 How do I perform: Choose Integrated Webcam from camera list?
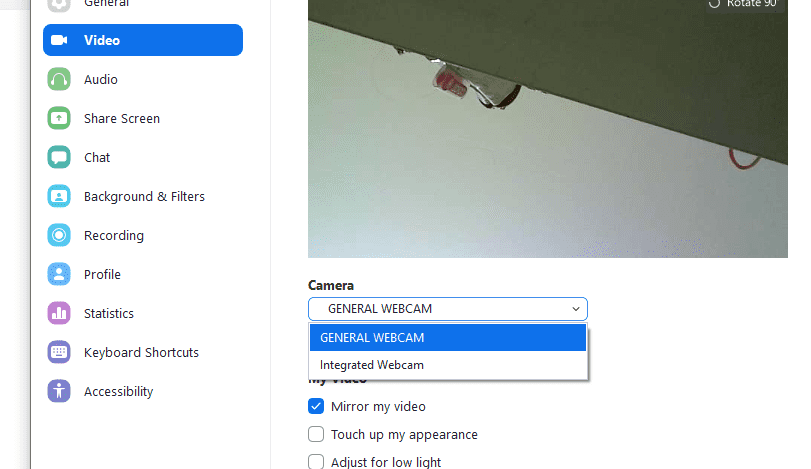[448, 365]
